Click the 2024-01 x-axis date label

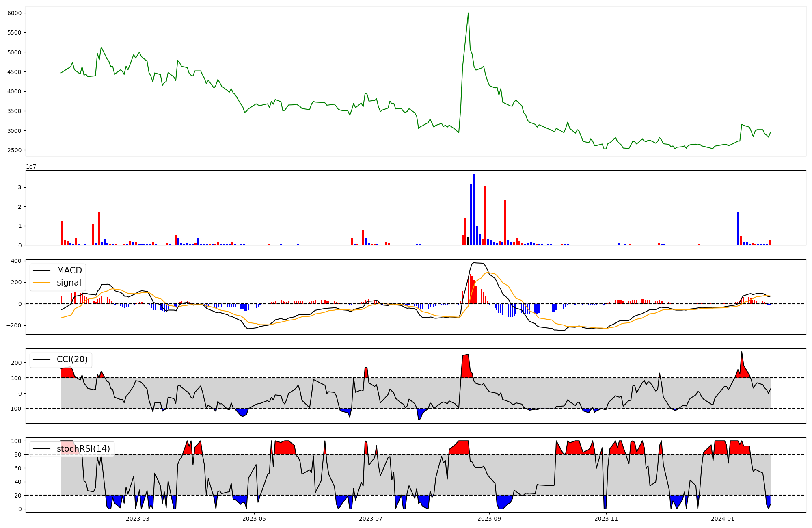point(723,519)
